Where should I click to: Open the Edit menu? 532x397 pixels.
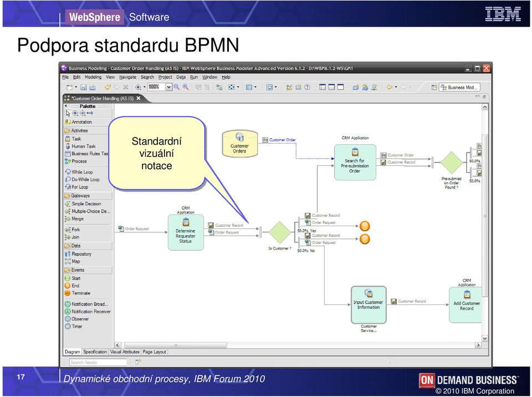(76, 78)
